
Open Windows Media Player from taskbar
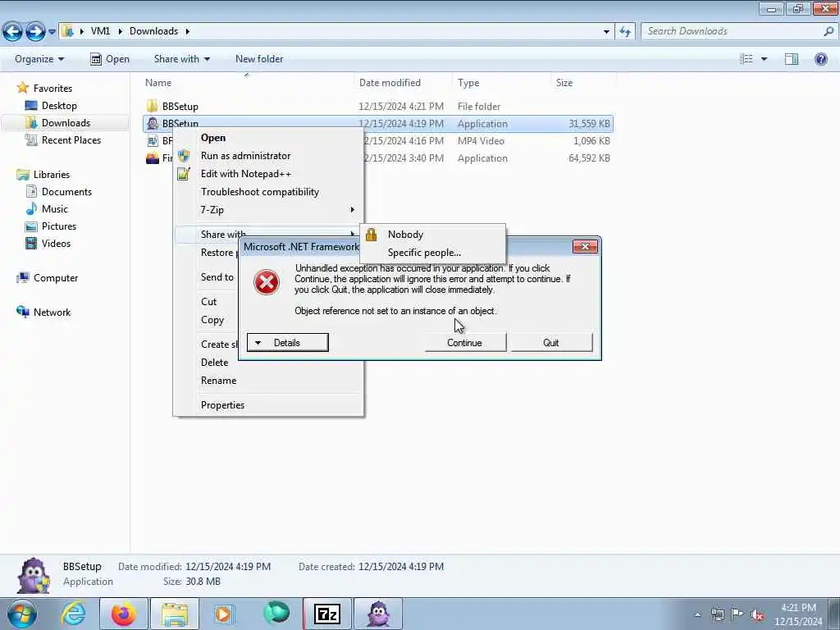coord(224,614)
